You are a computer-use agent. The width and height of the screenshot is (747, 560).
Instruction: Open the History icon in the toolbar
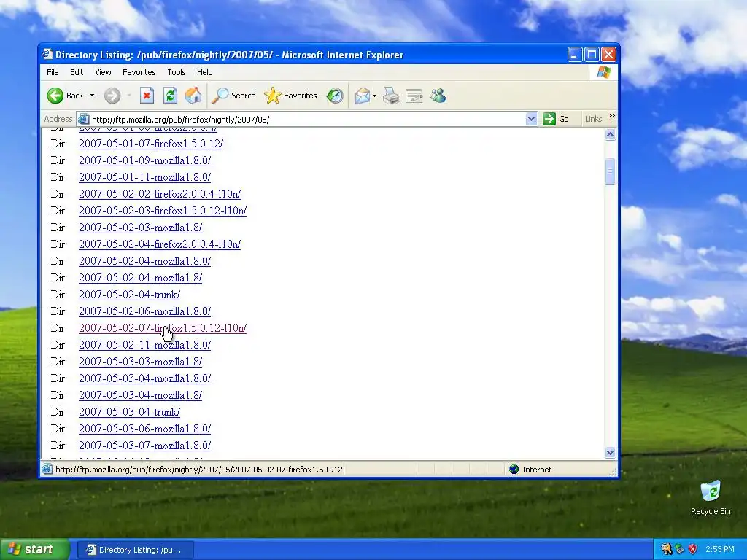(x=335, y=96)
